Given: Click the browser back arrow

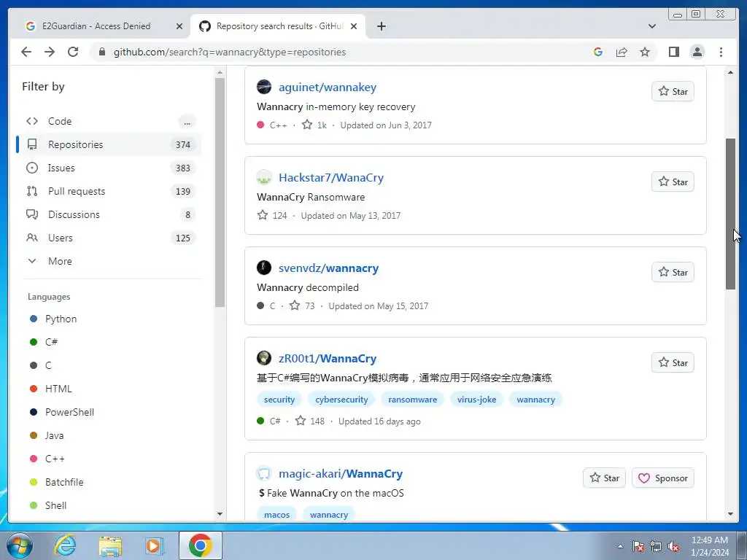Looking at the screenshot, I should [x=26, y=52].
